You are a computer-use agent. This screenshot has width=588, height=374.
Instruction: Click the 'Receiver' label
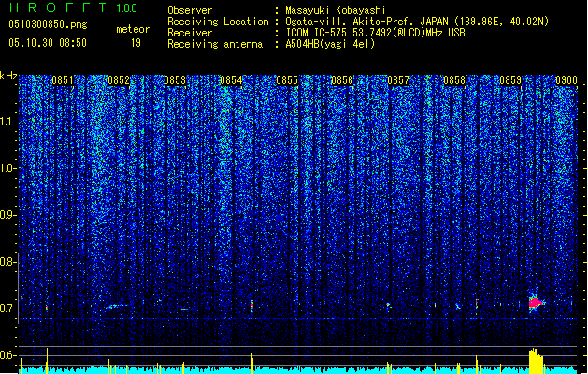(190, 33)
